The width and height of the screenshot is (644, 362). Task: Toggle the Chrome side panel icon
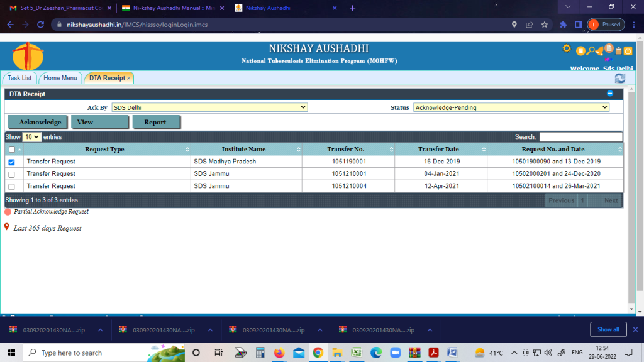click(579, 25)
